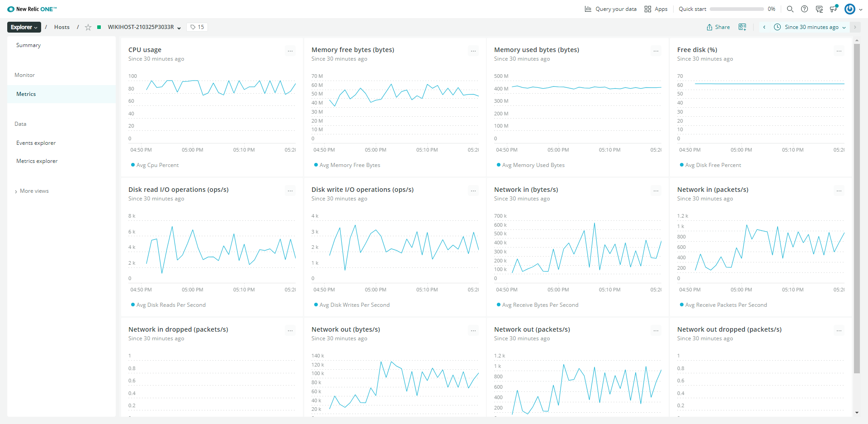Image resolution: width=868 pixels, height=424 pixels.
Task: Click the New Relic ONE logo
Action: coord(32,9)
